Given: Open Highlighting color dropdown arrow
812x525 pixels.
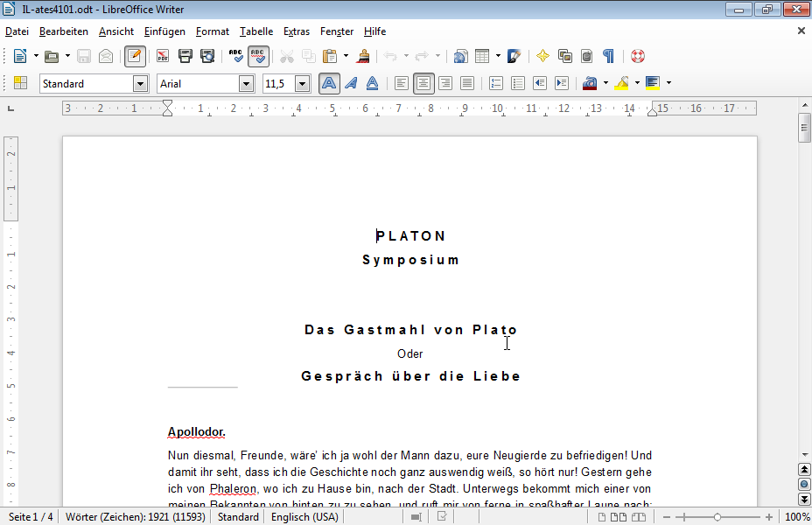Looking at the screenshot, I should (x=637, y=83).
